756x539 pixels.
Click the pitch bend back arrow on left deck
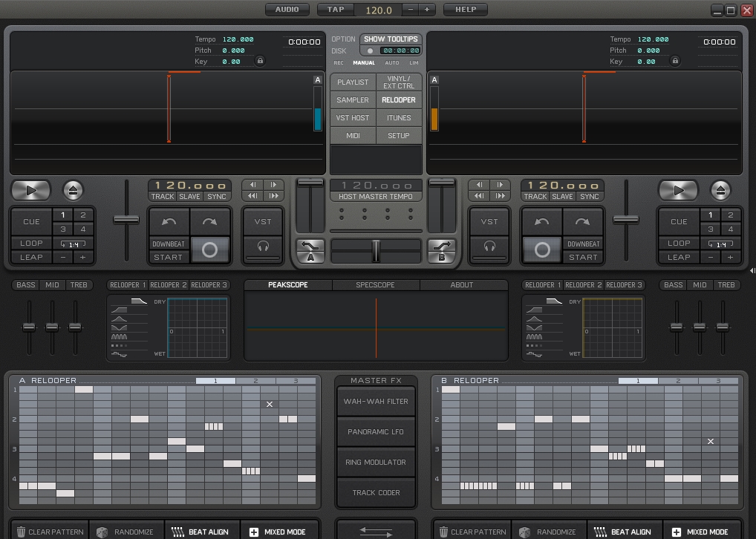[x=169, y=221]
